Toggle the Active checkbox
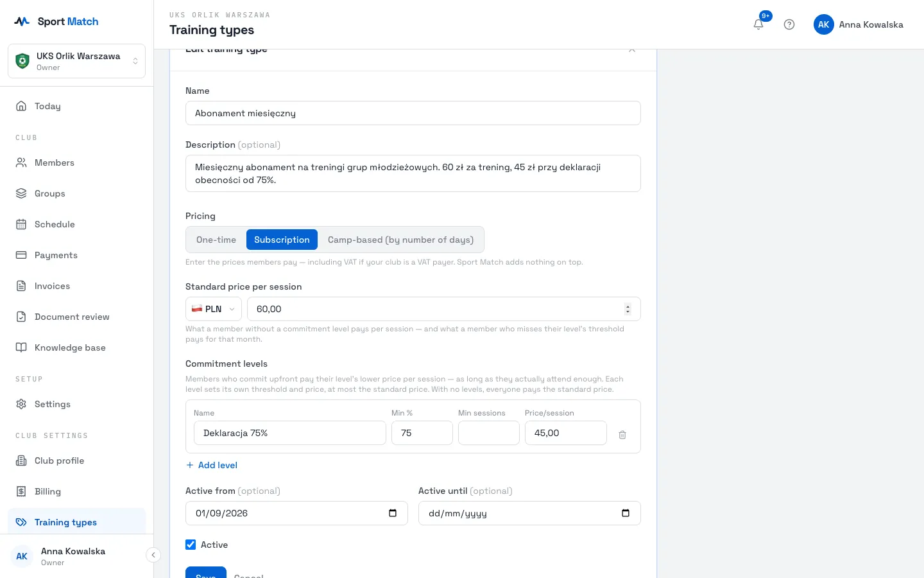Viewport: 924px width, 578px height. [x=191, y=545]
